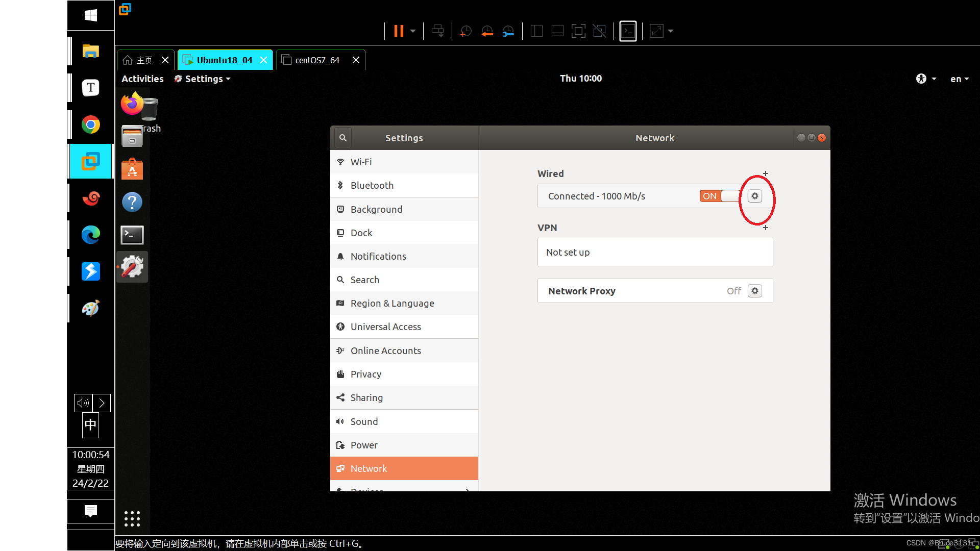Click the Chinese input method indicator
980x551 pixels.
click(91, 425)
